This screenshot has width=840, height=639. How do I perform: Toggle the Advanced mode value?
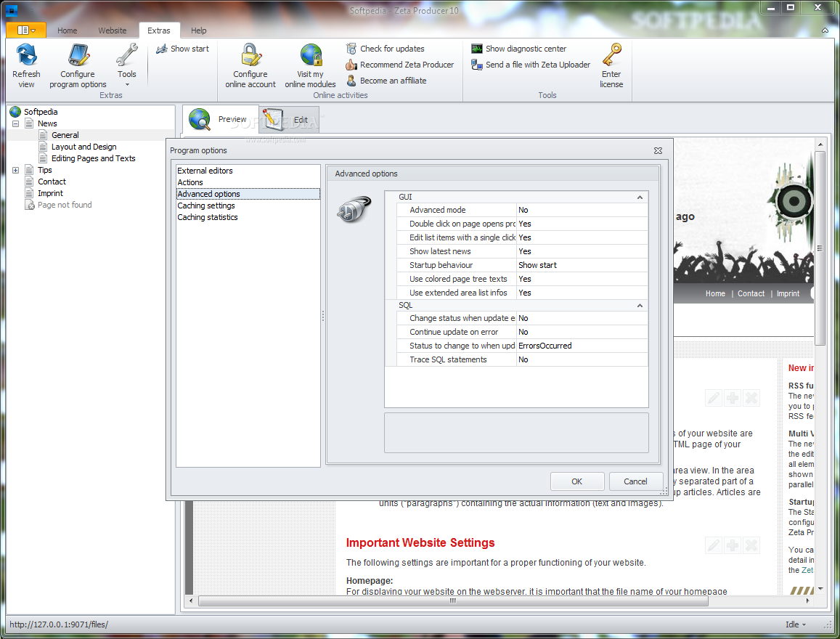click(582, 210)
